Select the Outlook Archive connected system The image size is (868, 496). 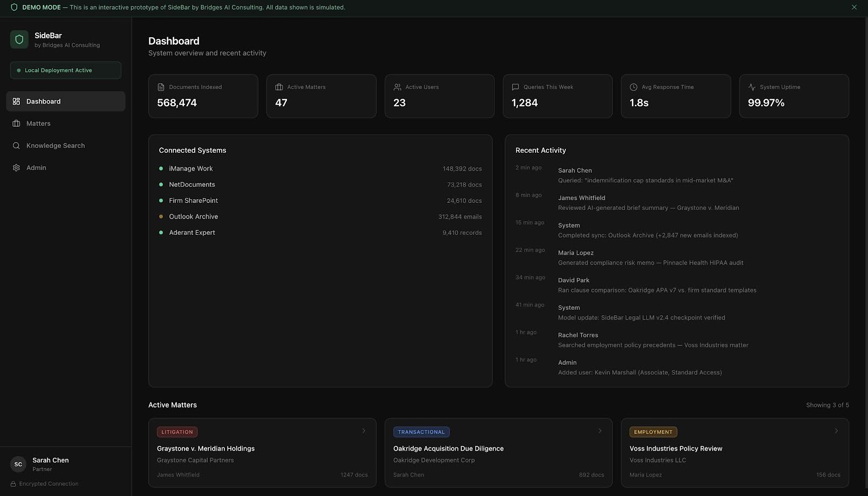pyautogui.click(x=320, y=216)
